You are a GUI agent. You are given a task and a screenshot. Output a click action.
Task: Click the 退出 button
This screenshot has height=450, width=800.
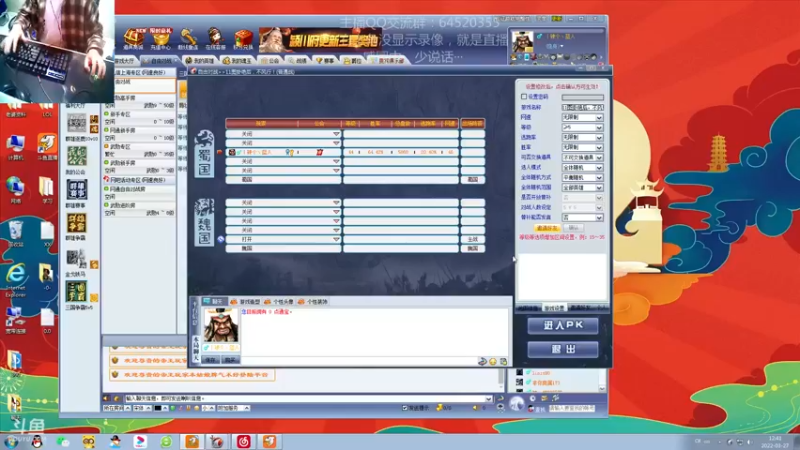click(x=563, y=349)
